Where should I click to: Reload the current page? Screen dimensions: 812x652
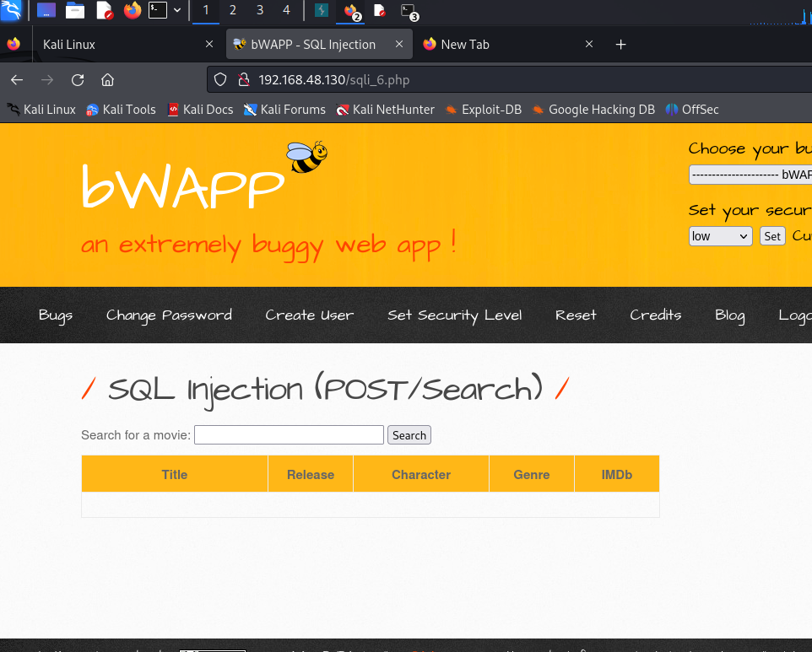tap(78, 79)
